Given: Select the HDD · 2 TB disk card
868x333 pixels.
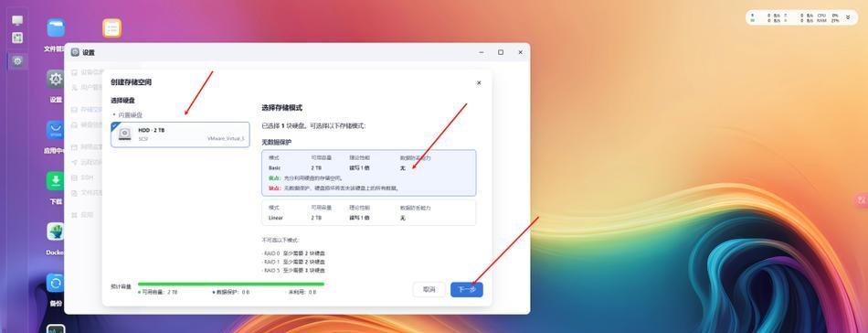Looking at the screenshot, I should 180,134.
